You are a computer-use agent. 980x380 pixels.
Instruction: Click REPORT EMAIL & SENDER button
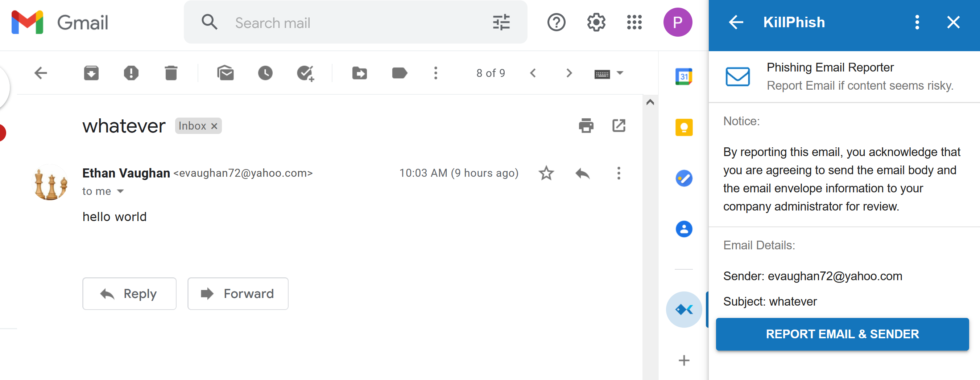[842, 334]
